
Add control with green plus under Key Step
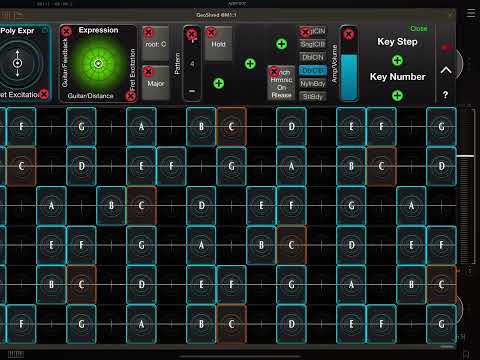coord(397,60)
